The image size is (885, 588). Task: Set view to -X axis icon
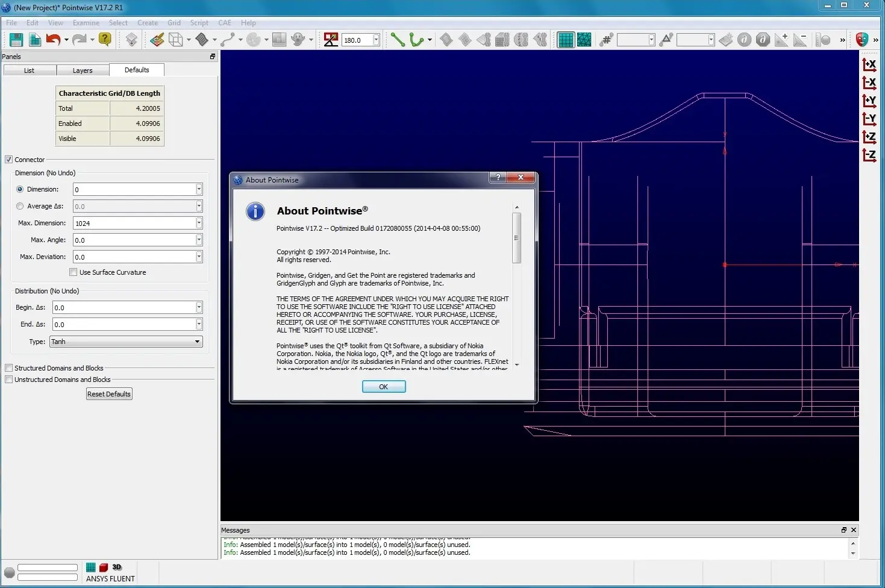click(869, 83)
